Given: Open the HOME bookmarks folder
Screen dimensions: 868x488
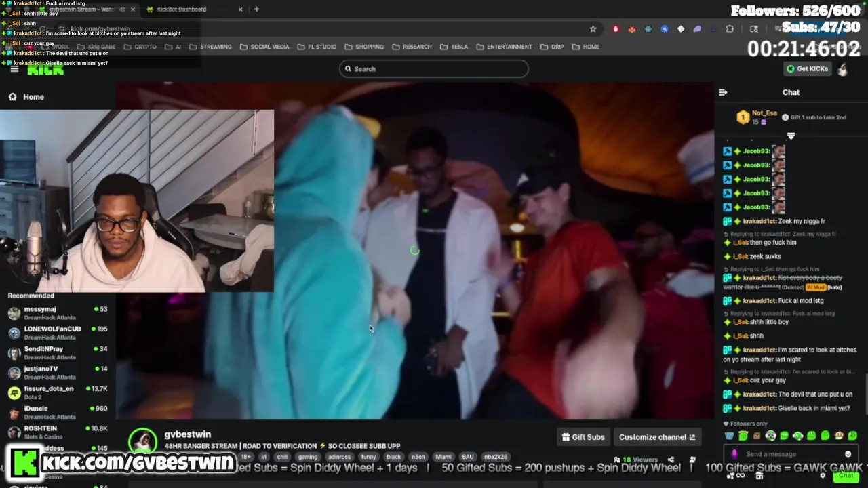Looking at the screenshot, I should tap(586, 47).
